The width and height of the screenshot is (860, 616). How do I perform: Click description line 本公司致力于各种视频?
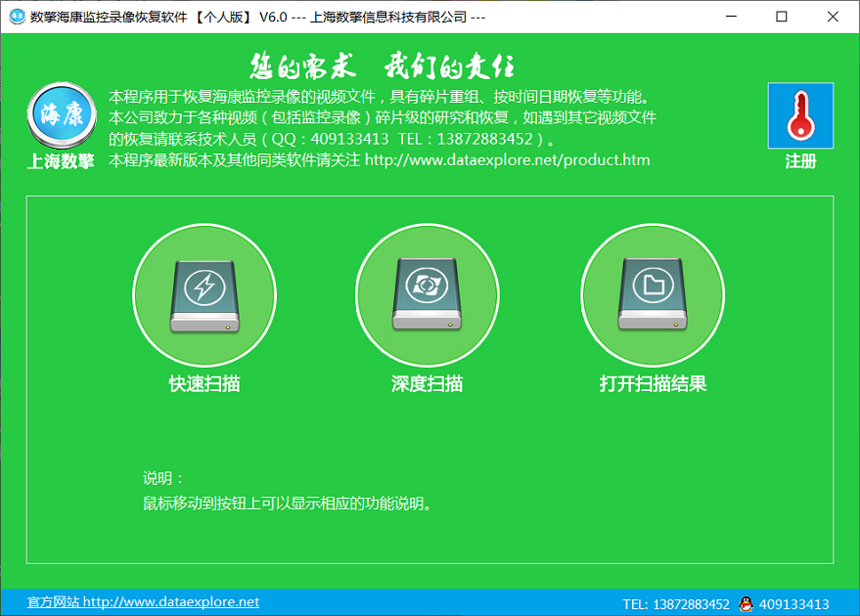tap(383, 118)
